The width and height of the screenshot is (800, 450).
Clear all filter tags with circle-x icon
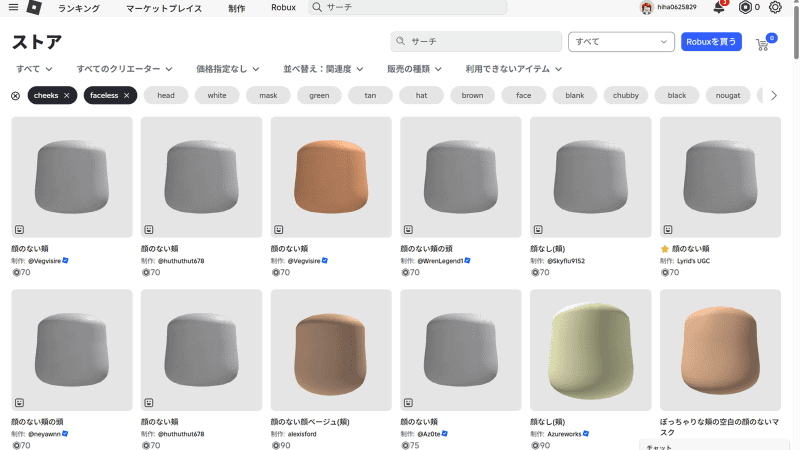coord(15,95)
